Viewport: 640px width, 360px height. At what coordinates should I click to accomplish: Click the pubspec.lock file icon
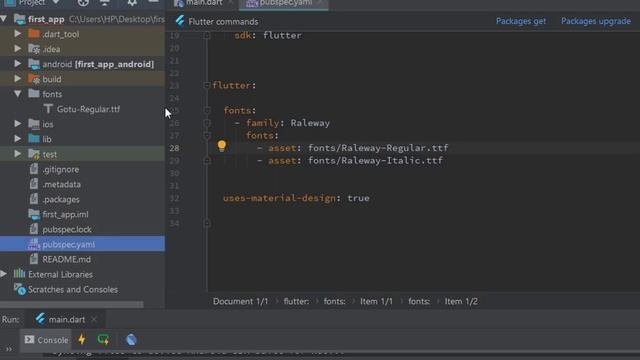click(34, 229)
